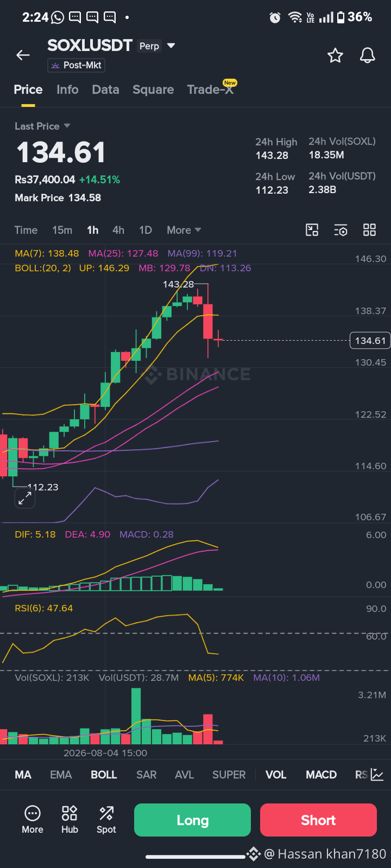Viewport: 391px width, 868px height.
Task: Open chart indicator settings icon
Action: (x=340, y=230)
